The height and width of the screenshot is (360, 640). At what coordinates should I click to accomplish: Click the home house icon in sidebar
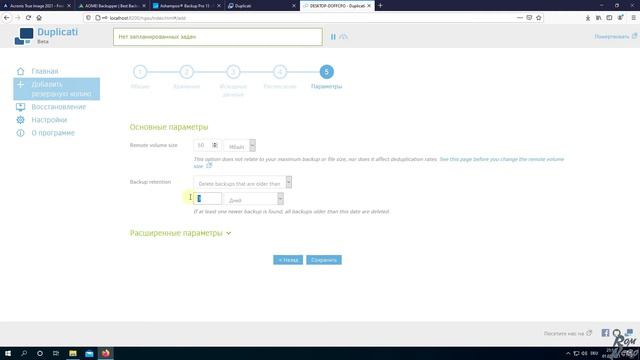point(20,71)
